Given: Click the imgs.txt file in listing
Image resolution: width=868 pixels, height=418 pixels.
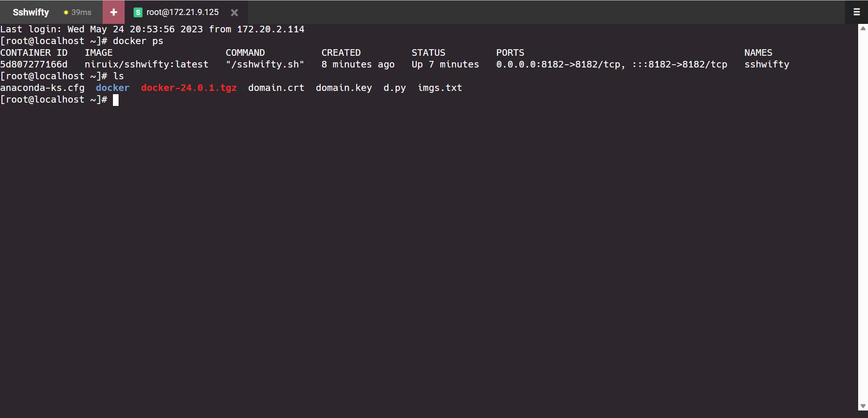Looking at the screenshot, I should tap(440, 88).
